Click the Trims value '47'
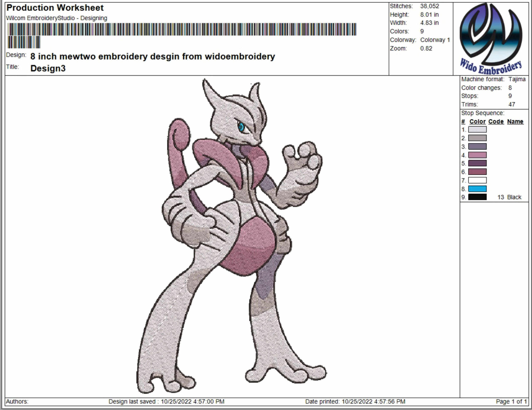532x410 pixels. click(512, 104)
